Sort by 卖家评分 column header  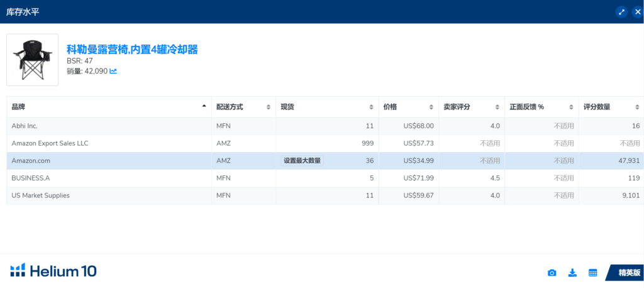pyautogui.click(x=497, y=107)
